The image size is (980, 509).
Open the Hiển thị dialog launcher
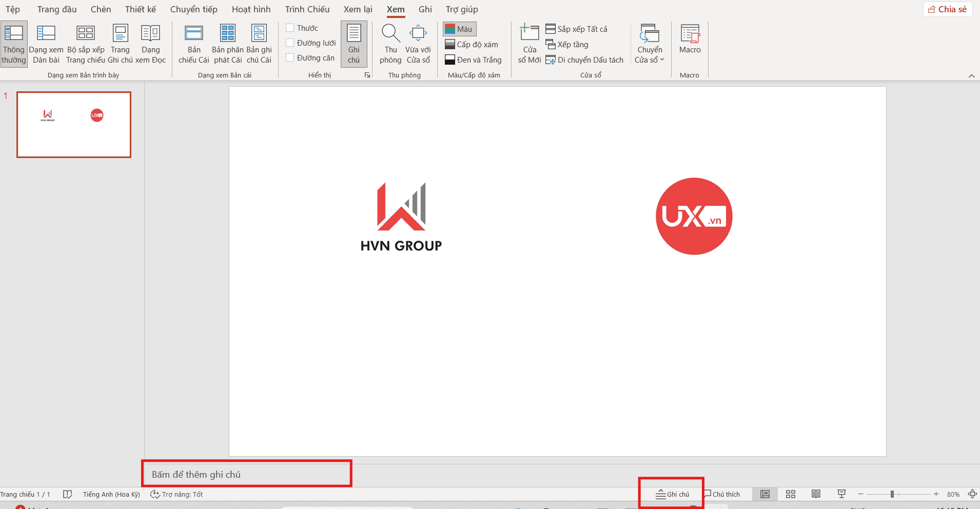[x=367, y=75]
